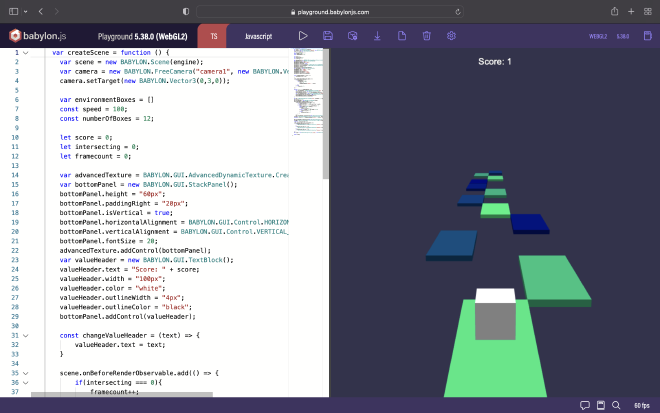Click the code minimap preview
660x413 pixels.
click(307, 90)
